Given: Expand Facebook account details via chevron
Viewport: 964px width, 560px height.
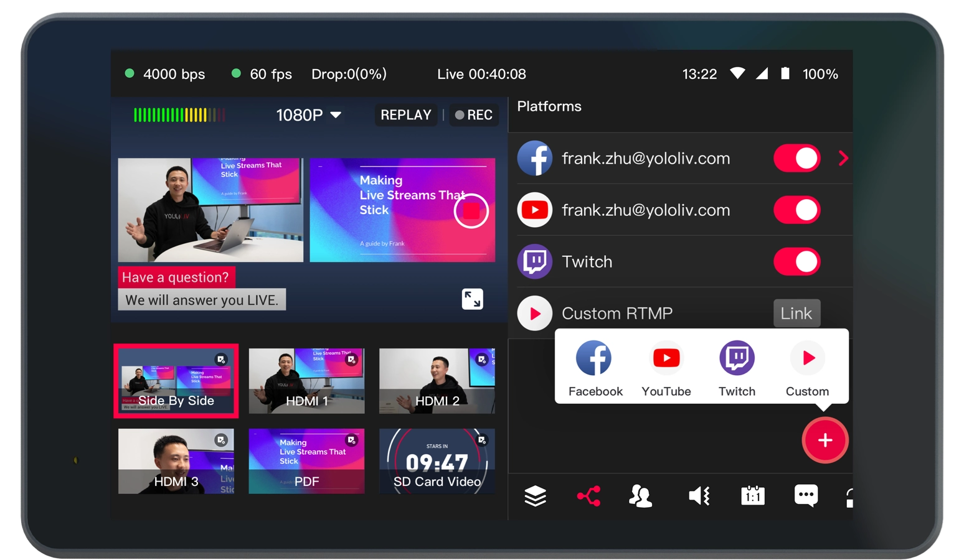Looking at the screenshot, I should point(844,158).
